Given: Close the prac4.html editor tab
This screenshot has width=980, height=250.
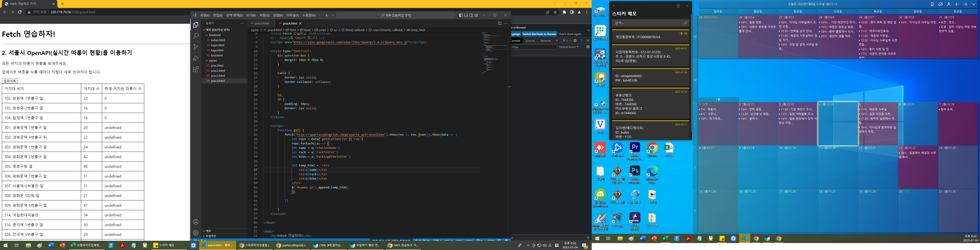Looking at the screenshot, I should (300, 24).
